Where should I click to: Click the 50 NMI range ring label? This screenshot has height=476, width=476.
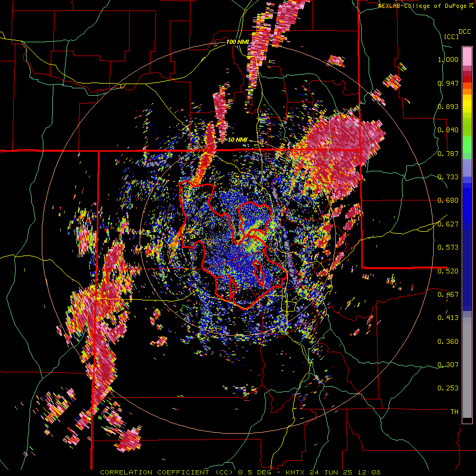coord(237,140)
